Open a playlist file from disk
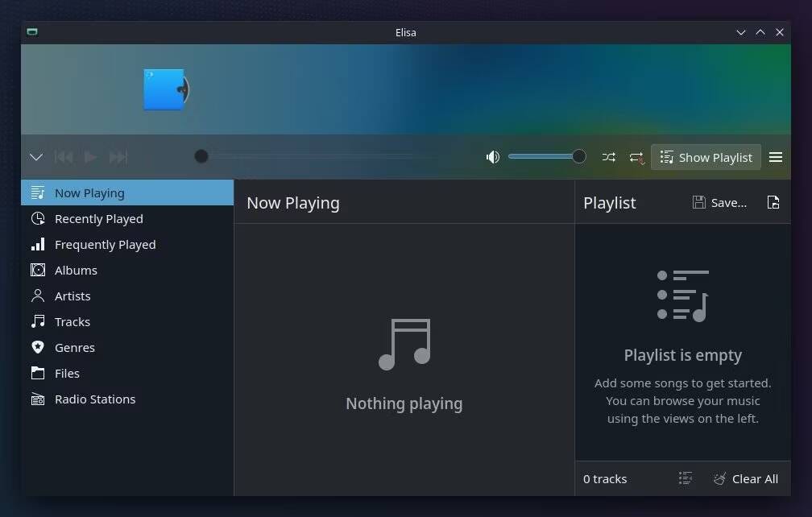 click(x=773, y=202)
